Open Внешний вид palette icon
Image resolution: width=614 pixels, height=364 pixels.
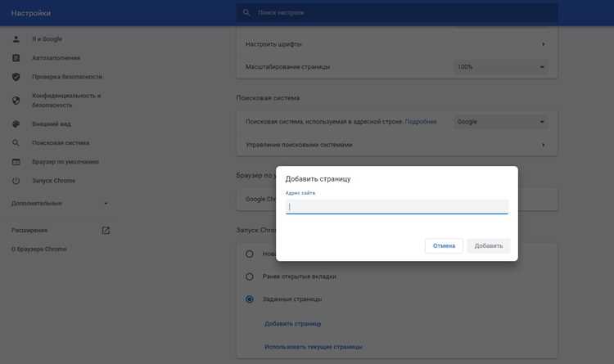coord(16,124)
